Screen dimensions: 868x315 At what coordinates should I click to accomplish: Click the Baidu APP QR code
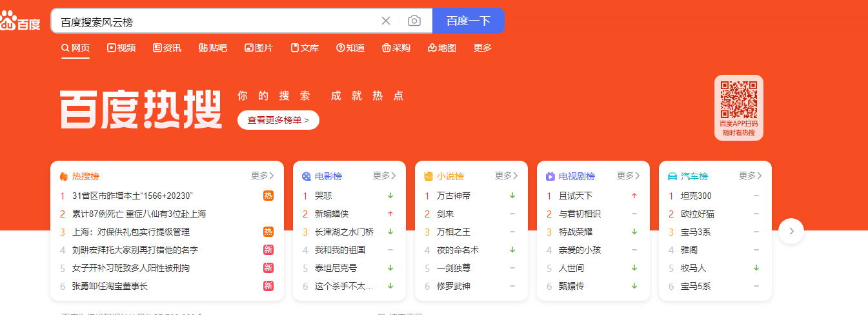[739, 99]
